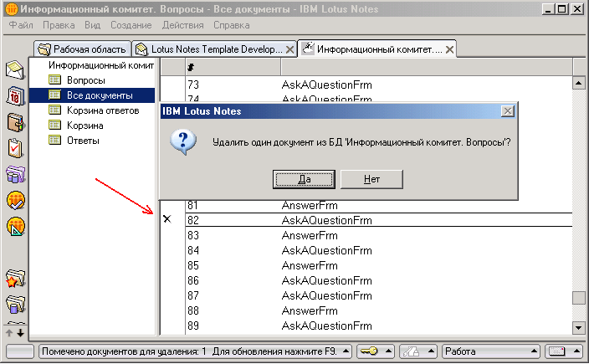Open the Корзина view
The width and height of the screenshot is (589, 364).
(85, 126)
